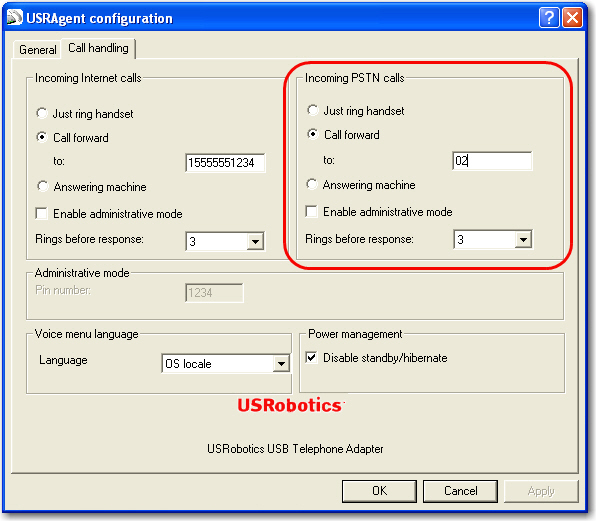The image size is (596, 521).
Task: Click the Internet call forward number field
Action: (225, 163)
